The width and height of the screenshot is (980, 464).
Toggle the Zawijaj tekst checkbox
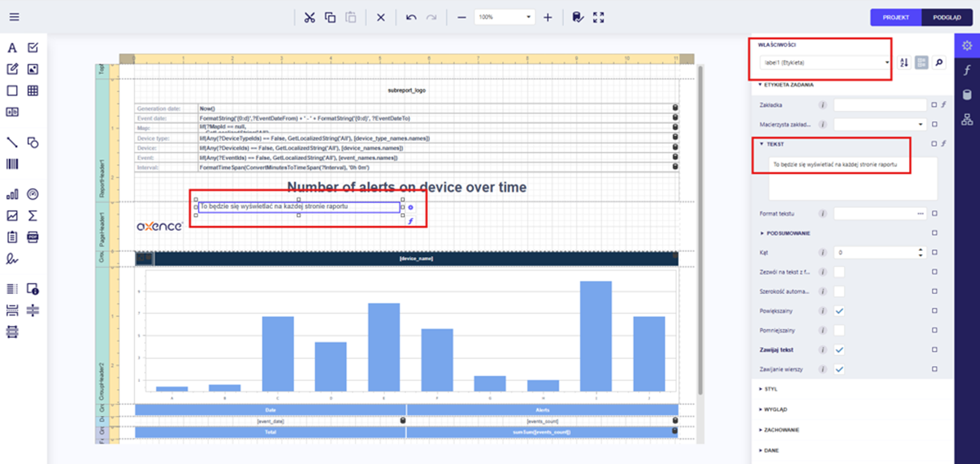(x=839, y=350)
